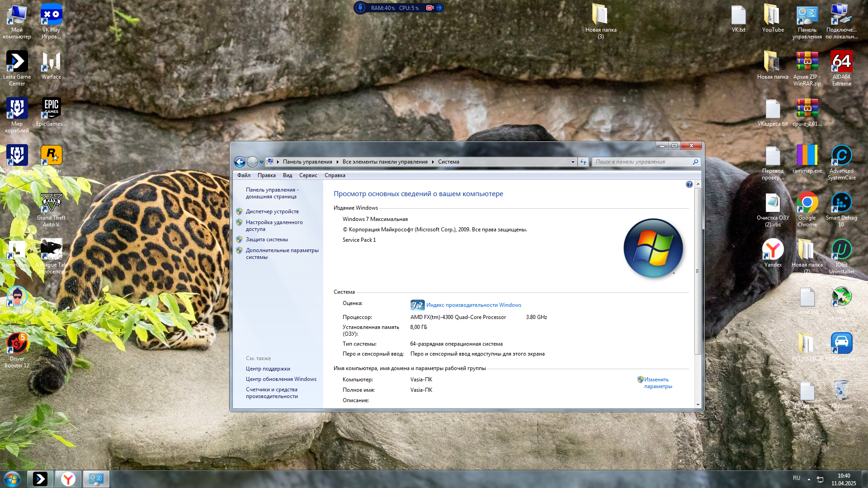Viewport: 868px width, 488px height.
Task: Open Google Chrome desktop shortcut
Action: tap(807, 203)
